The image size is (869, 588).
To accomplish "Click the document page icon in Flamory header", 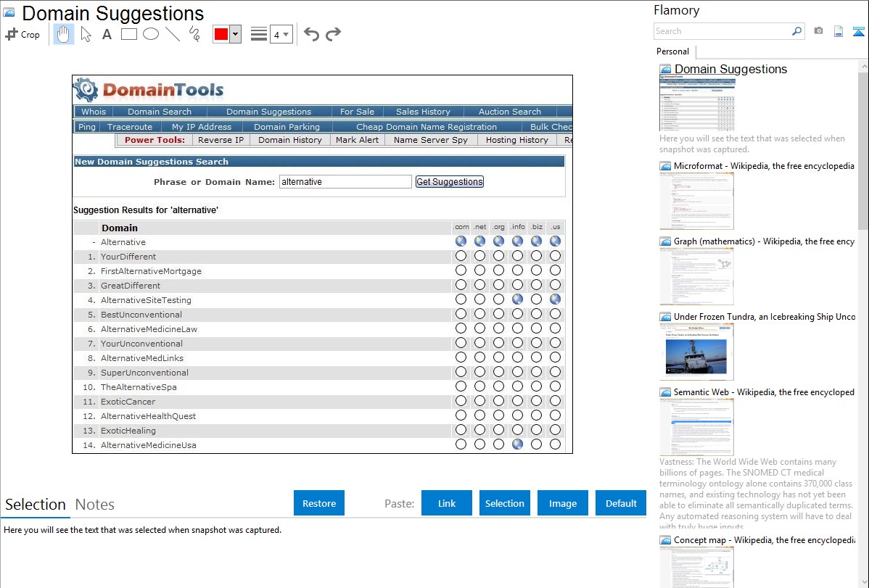I will tap(839, 31).
